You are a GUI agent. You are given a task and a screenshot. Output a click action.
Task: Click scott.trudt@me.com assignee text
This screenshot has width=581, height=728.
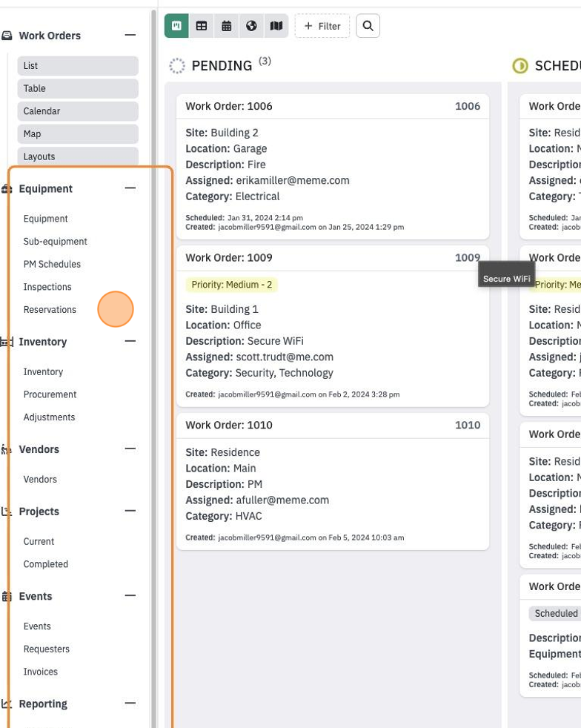click(285, 357)
